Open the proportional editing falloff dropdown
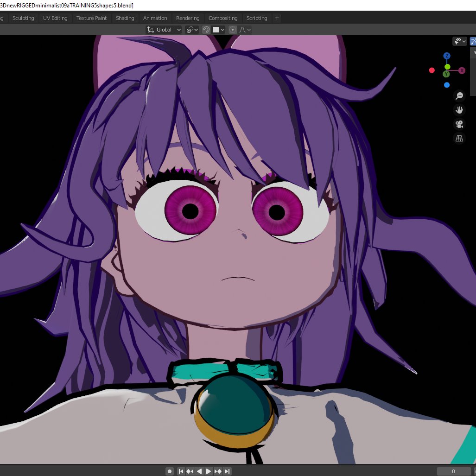The width and height of the screenshot is (476, 476). 245,30
